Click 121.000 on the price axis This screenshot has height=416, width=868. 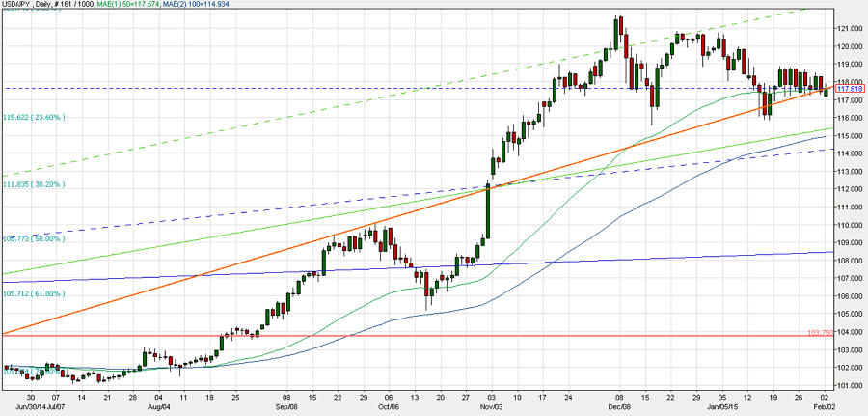(851, 29)
